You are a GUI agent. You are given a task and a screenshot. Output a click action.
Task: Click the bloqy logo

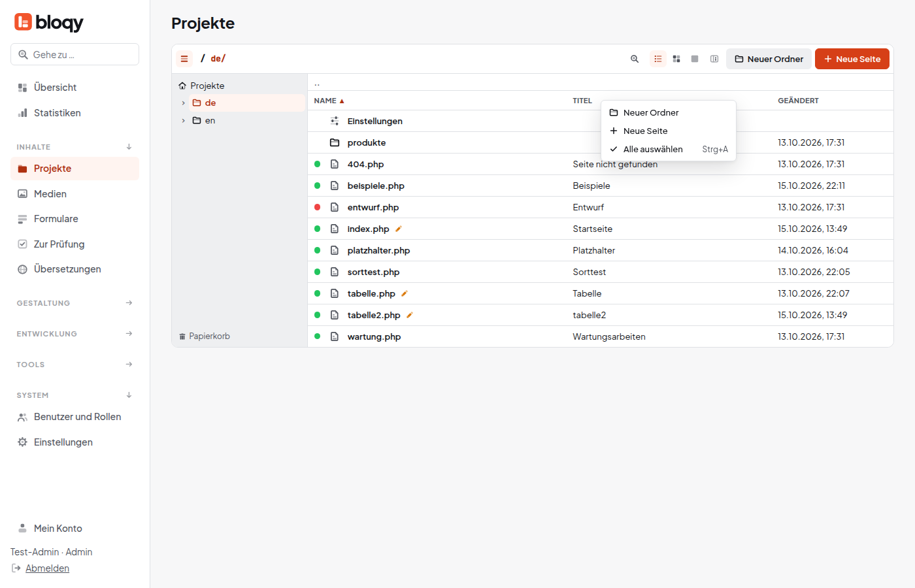(49, 23)
